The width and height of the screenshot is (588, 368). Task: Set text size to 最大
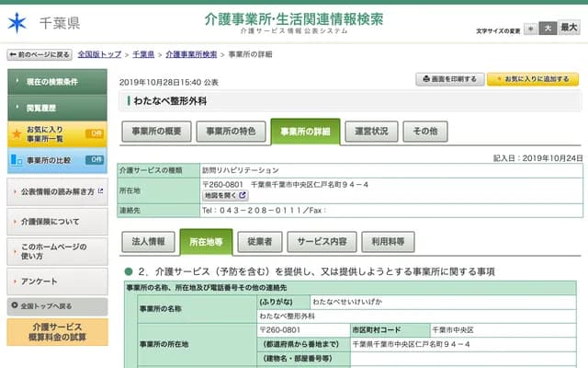tap(569, 27)
